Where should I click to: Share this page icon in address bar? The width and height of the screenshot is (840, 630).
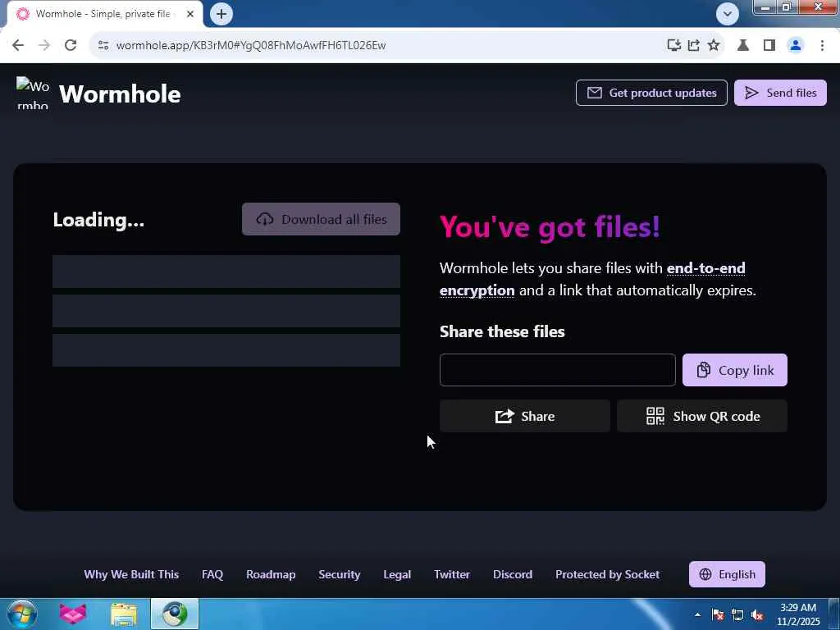(694, 45)
